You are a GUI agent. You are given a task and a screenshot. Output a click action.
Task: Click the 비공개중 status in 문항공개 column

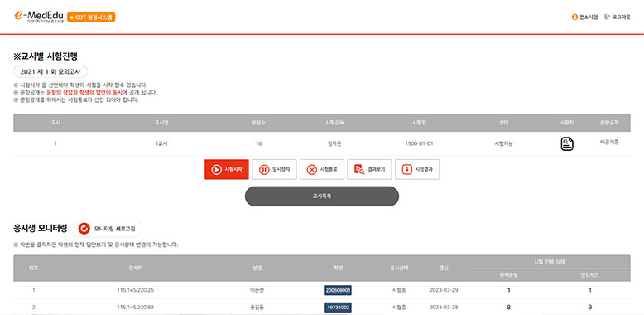[609, 143]
